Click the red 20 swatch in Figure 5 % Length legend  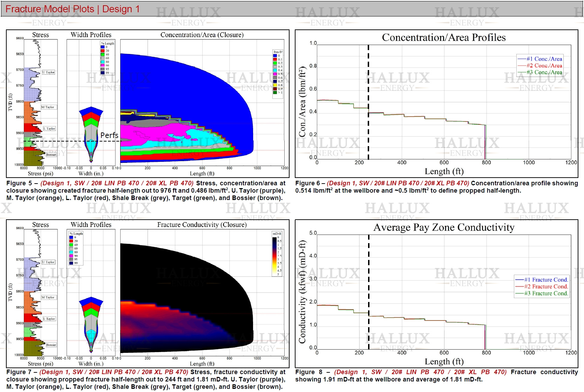coord(103,51)
